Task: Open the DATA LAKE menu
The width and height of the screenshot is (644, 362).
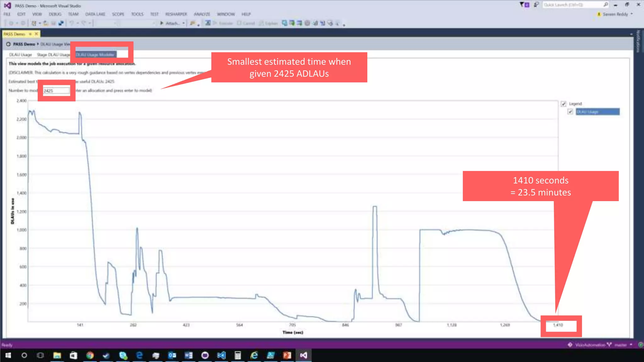Action: [95, 14]
